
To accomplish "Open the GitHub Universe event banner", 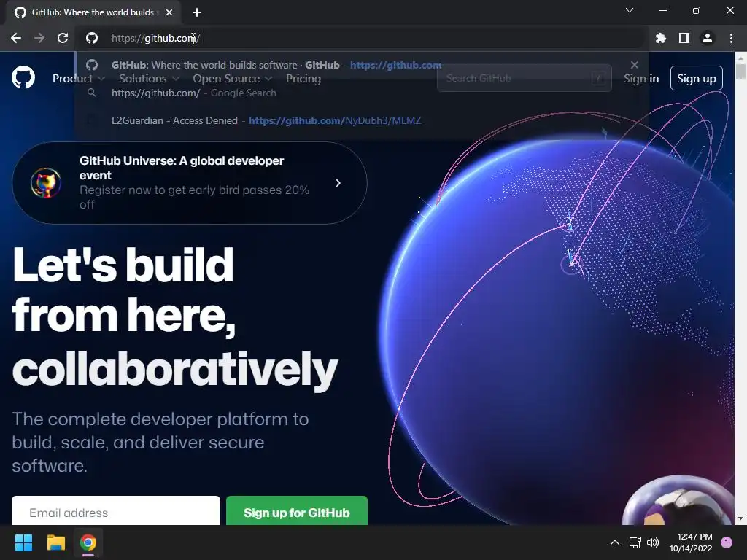I will click(x=189, y=183).
